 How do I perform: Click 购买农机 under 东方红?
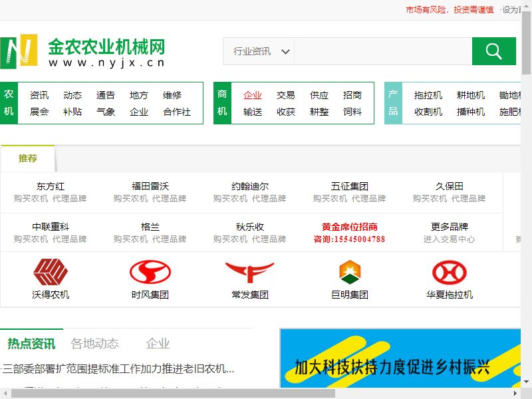(31, 198)
